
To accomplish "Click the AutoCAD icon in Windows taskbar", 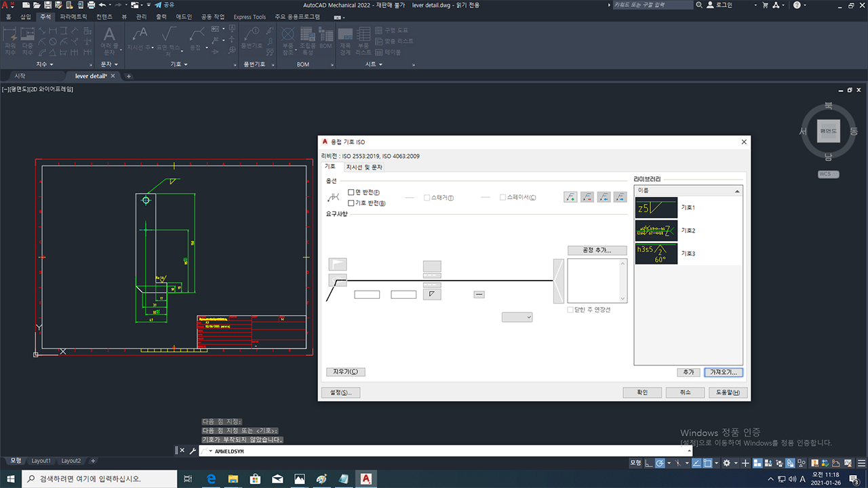I will pyautogui.click(x=366, y=479).
